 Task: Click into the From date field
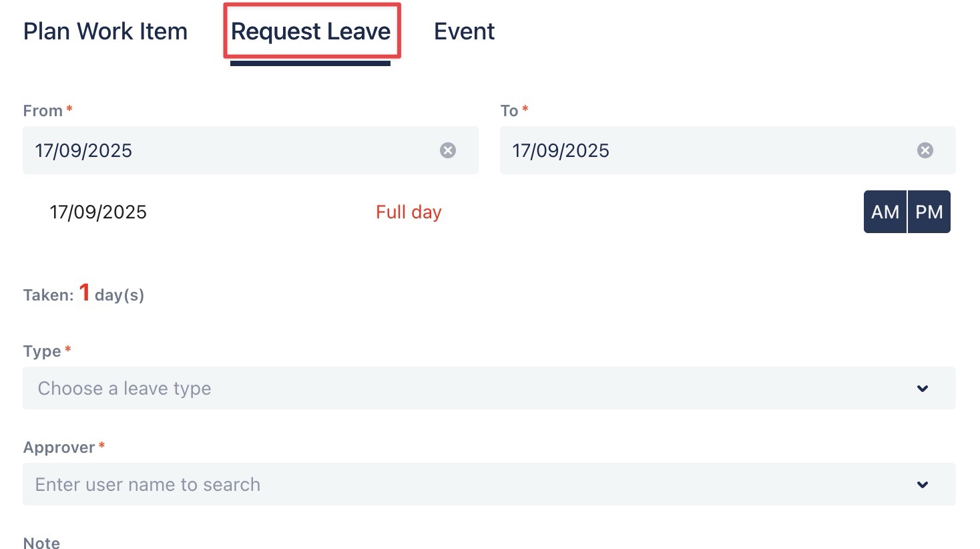coord(227,150)
